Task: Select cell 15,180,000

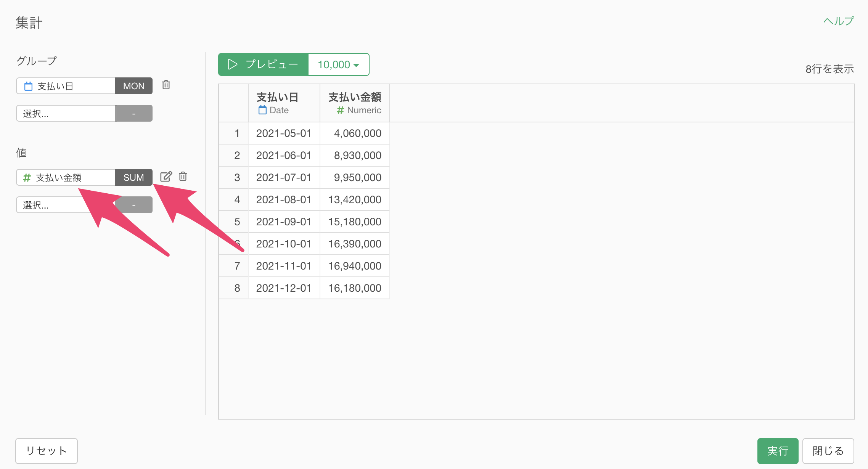Action: click(x=355, y=222)
